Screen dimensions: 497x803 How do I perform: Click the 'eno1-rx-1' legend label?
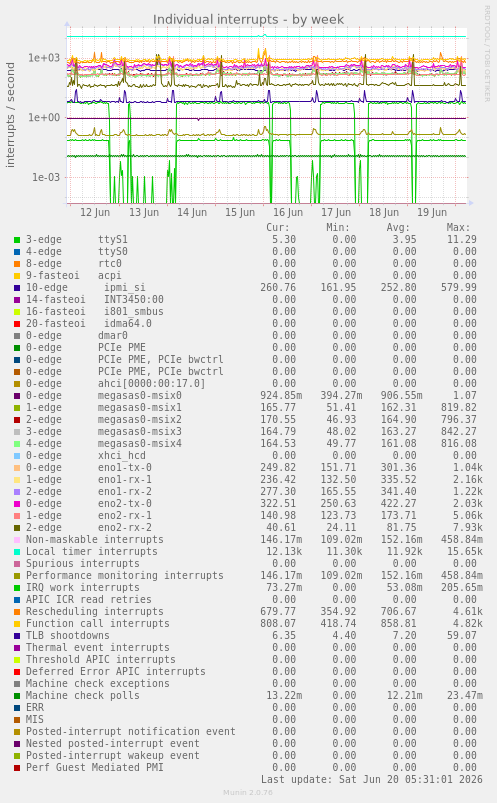coord(125,479)
